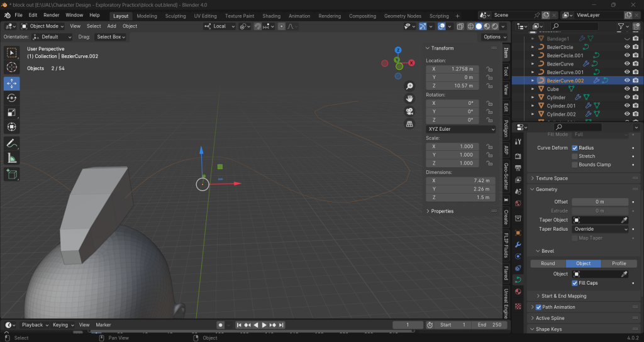Click the zoom view magnifier icon

tap(409, 85)
